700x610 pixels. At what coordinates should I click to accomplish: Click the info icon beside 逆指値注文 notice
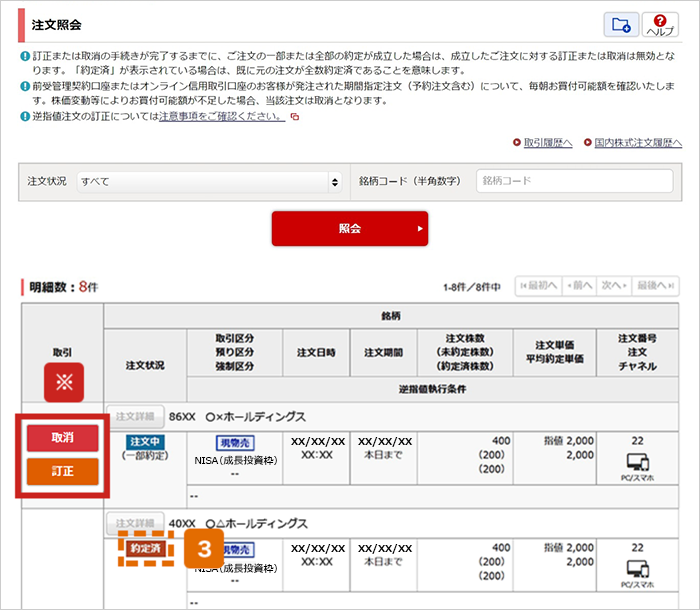[x=25, y=117]
